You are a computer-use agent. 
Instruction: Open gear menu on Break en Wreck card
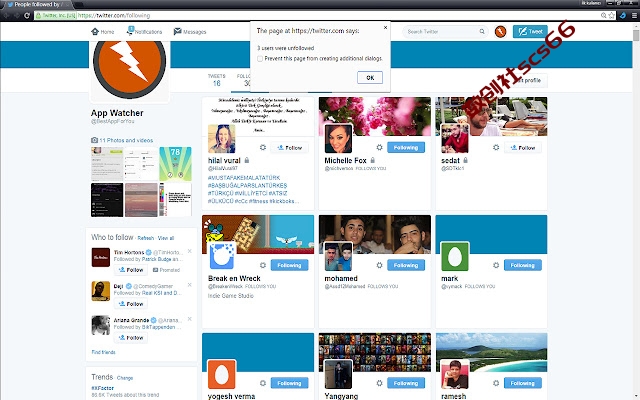click(x=263, y=265)
